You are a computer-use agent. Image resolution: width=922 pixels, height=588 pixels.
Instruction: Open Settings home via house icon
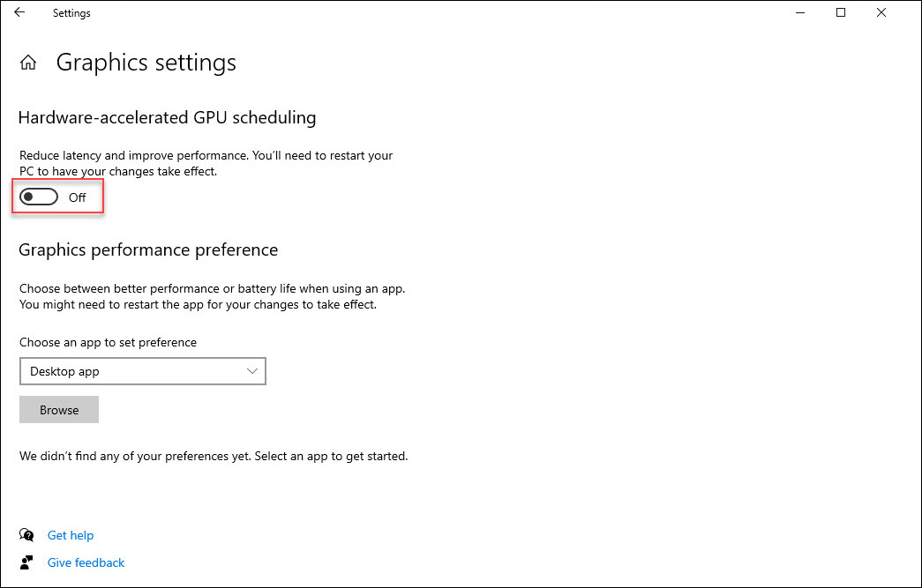point(27,63)
